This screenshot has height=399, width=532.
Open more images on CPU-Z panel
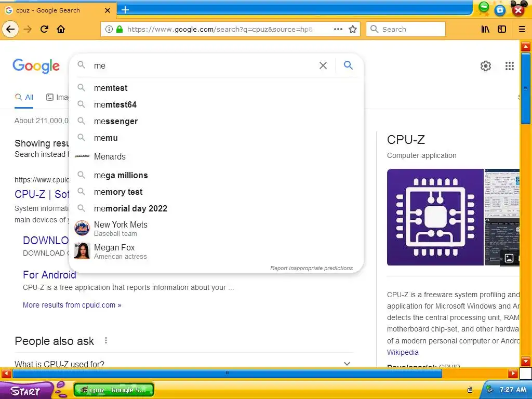pyautogui.click(x=509, y=258)
